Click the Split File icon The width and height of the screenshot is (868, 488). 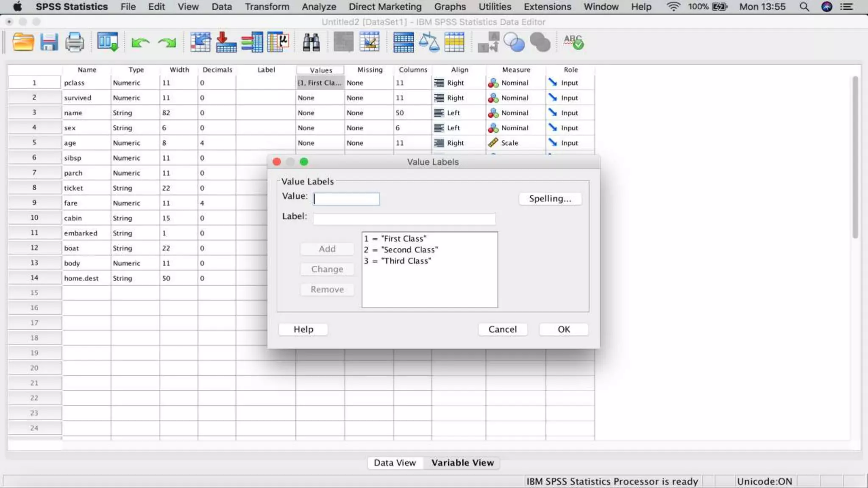403,42
